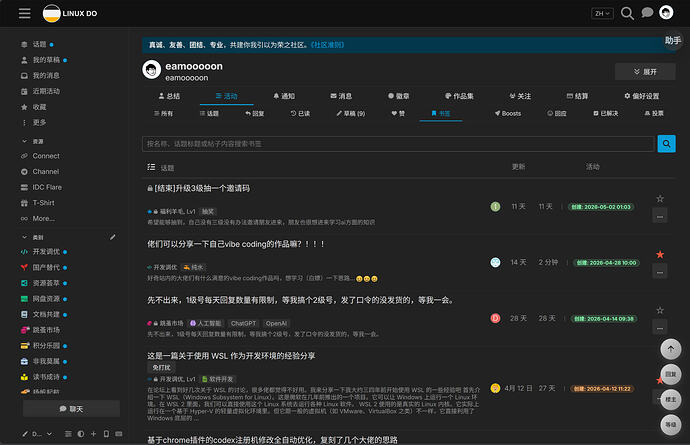Select the 赞 likes sub-tab
The height and width of the screenshot is (445, 690).
[398, 114]
